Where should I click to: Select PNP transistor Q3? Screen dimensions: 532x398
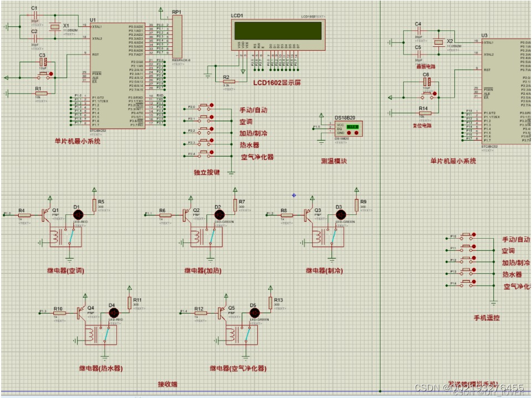coord(309,214)
